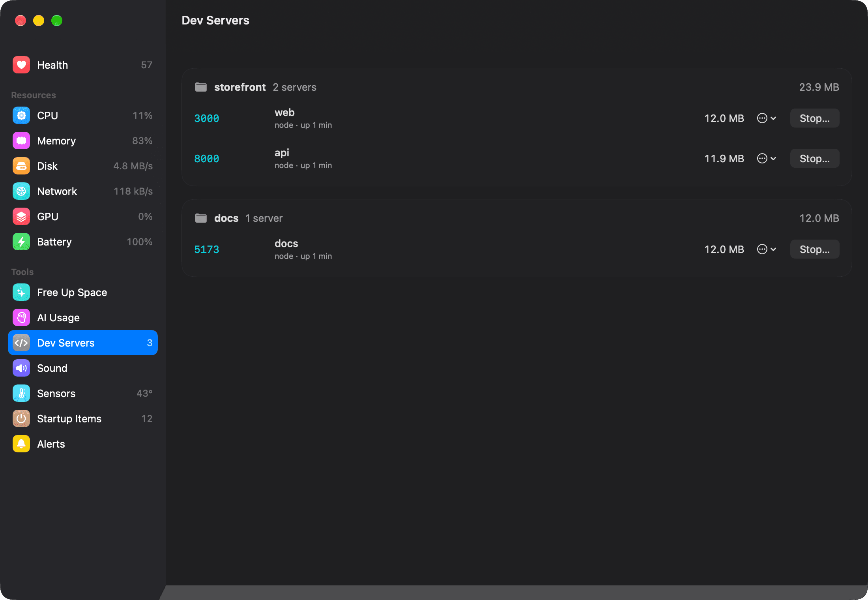Image resolution: width=868 pixels, height=600 pixels.
Task: Click the storefront group name
Action: coord(240,87)
